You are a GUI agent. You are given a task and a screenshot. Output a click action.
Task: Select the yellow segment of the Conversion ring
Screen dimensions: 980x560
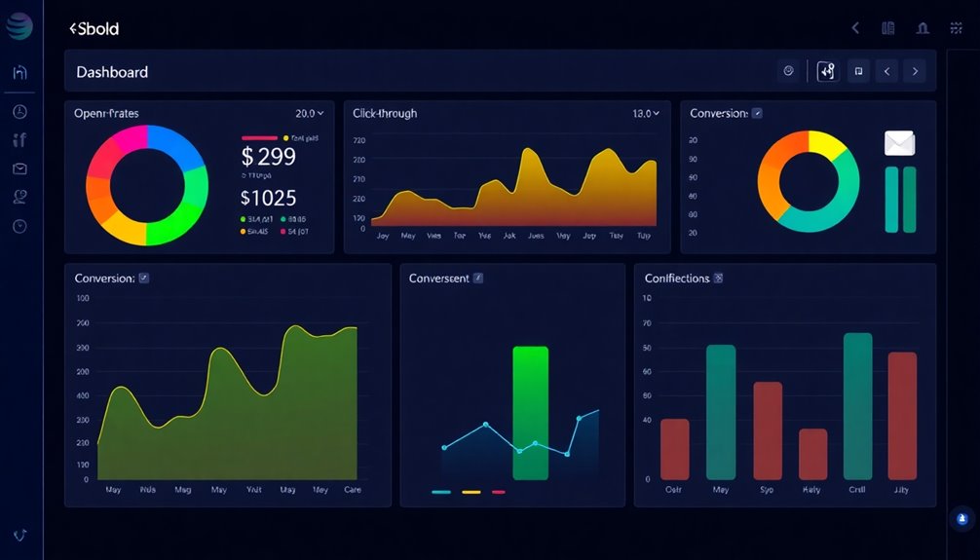pyautogui.click(x=826, y=144)
